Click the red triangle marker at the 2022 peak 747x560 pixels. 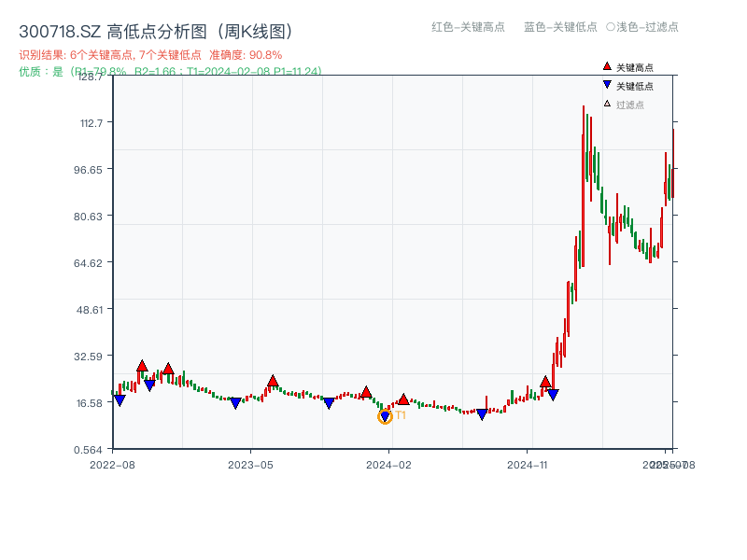point(142,368)
